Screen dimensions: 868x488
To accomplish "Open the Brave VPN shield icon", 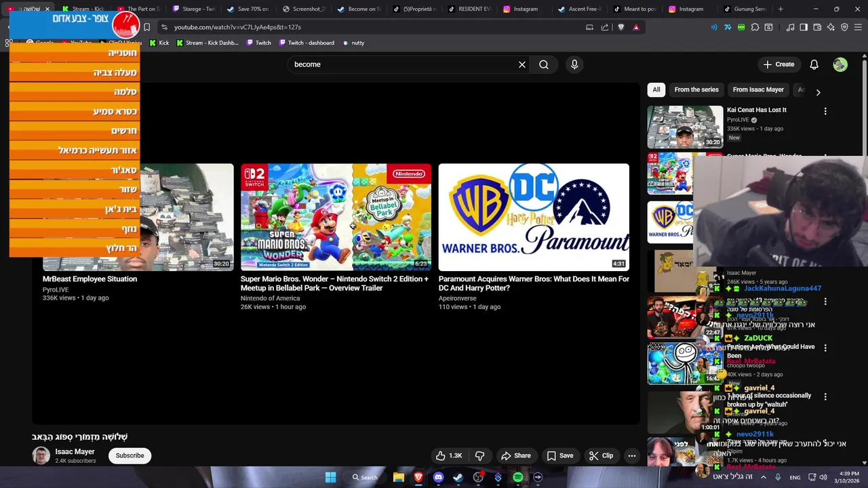I will tap(844, 27).
